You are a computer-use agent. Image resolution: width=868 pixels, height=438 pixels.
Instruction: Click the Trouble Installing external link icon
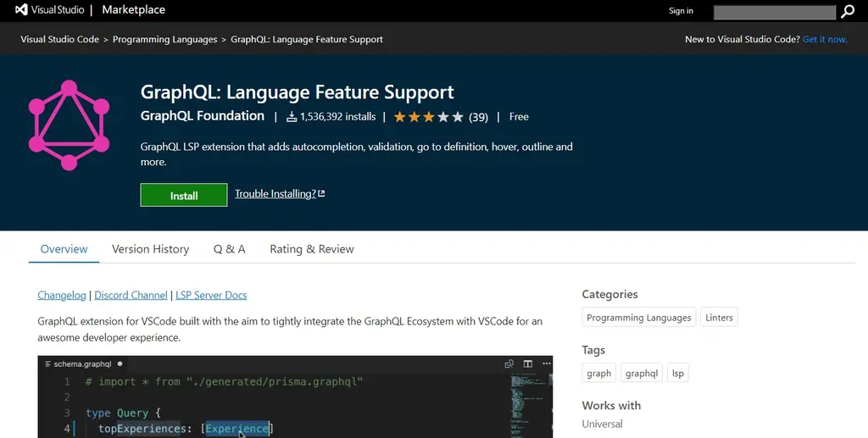[x=321, y=193]
